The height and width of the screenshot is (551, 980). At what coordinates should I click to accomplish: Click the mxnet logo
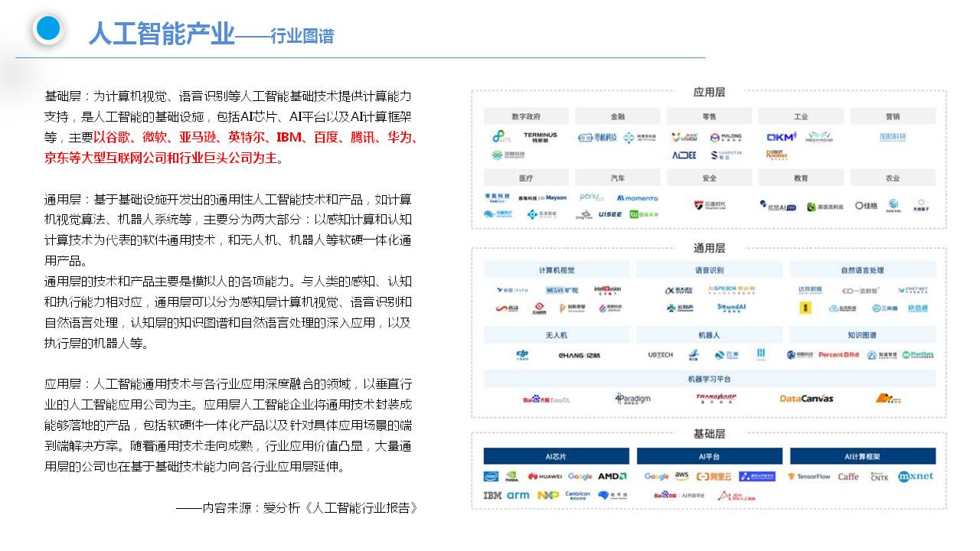[x=915, y=476]
